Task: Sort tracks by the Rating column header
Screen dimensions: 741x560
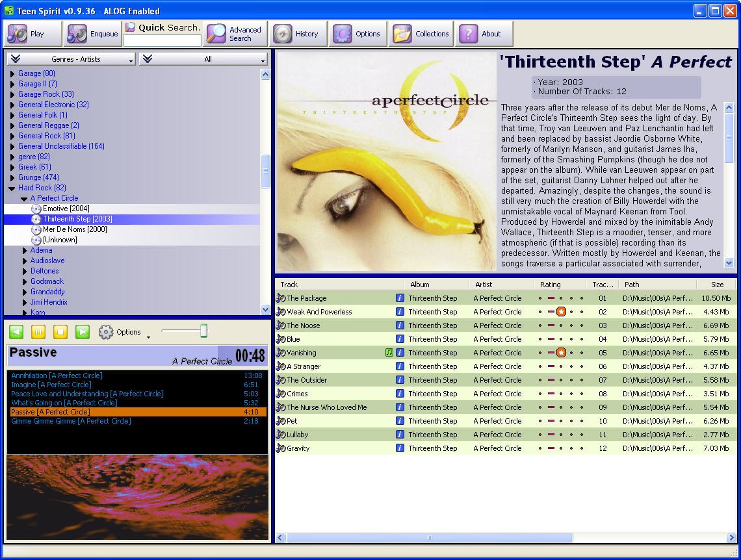Action: coord(560,285)
